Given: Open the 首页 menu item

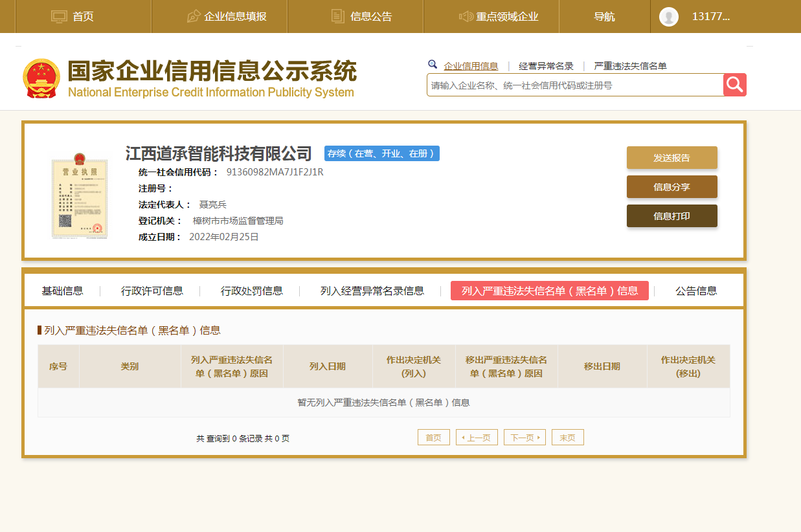Looking at the screenshot, I should [83, 17].
